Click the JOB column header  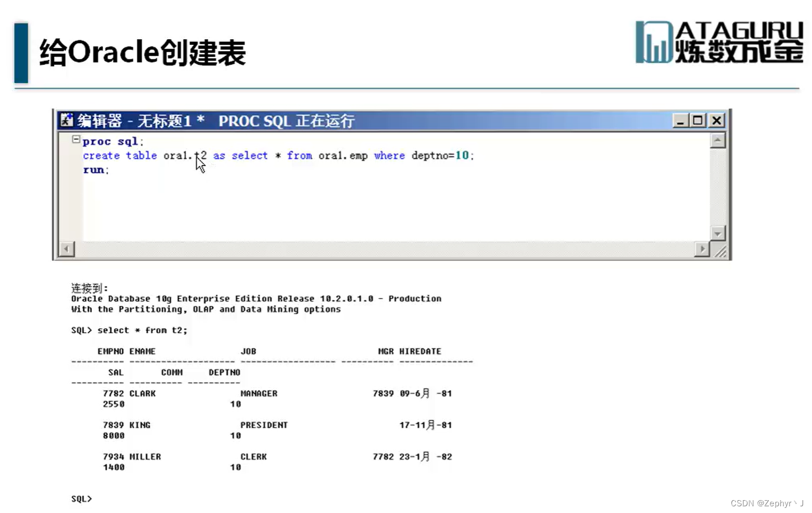pos(248,352)
